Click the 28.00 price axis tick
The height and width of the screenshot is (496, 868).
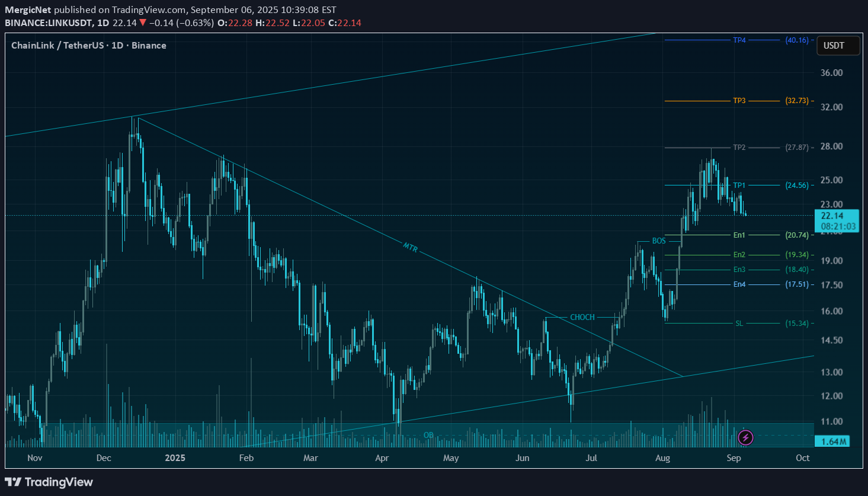(832, 147)
